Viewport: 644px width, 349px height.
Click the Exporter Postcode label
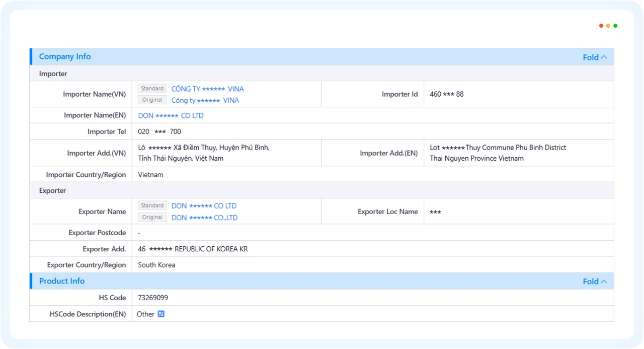(x=98, y=233)
